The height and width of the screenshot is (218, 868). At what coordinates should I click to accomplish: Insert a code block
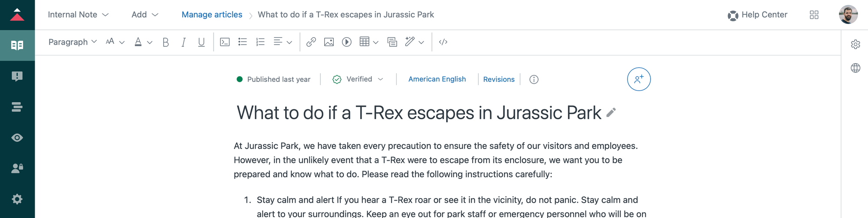pos(225,42)
